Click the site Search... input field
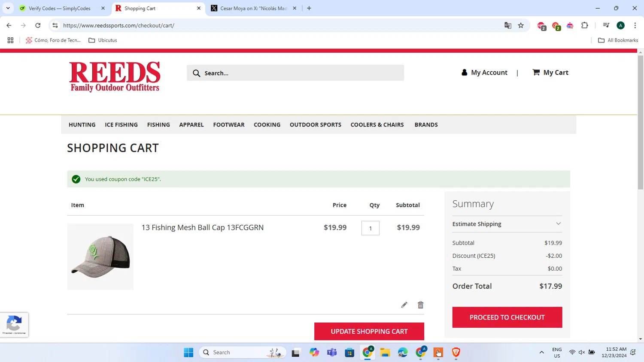Viewport: 644px width, 362px height. click(295, 73)
